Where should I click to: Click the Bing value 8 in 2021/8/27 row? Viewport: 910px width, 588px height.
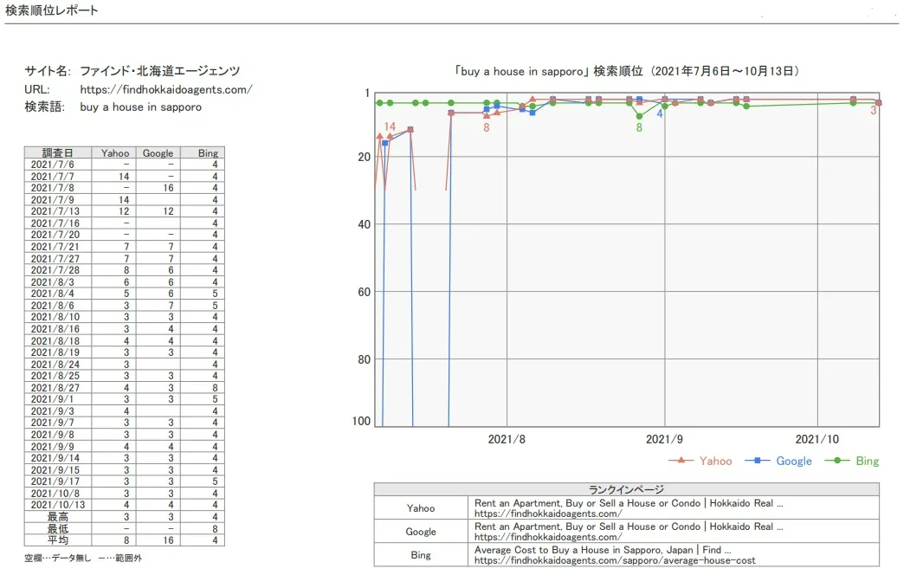tap(215, 387)
